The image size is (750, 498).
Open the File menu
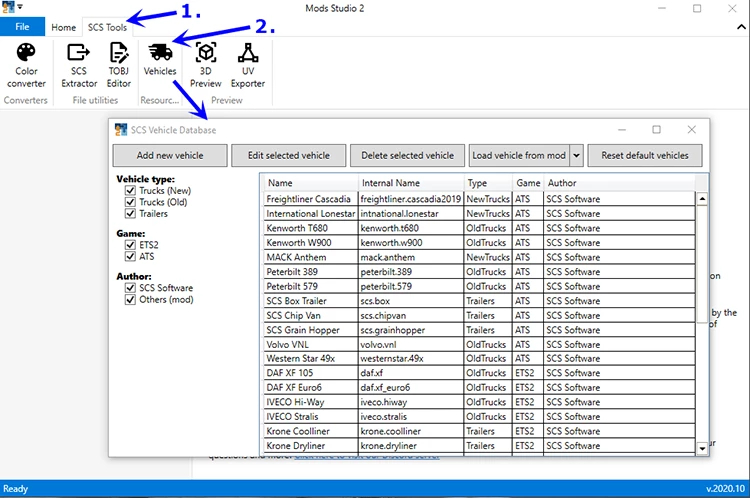tap(22, 27)
